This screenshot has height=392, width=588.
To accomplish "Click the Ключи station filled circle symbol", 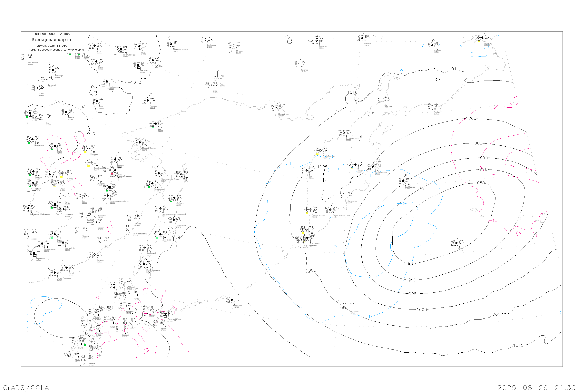I will [x=356, y=165].
